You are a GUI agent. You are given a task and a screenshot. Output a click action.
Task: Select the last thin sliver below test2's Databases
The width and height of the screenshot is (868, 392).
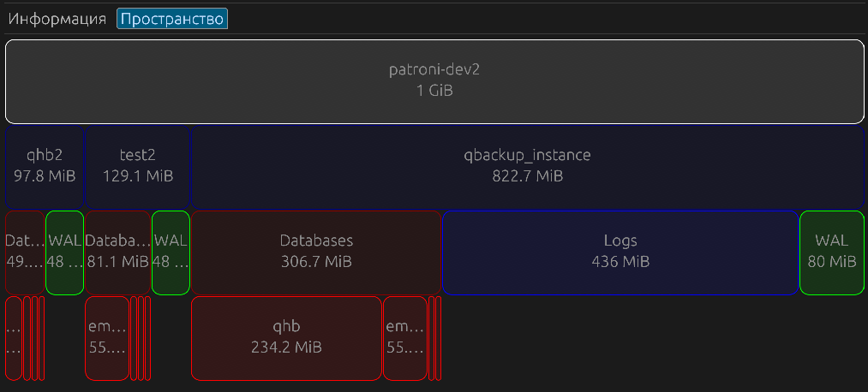(147, 337)
